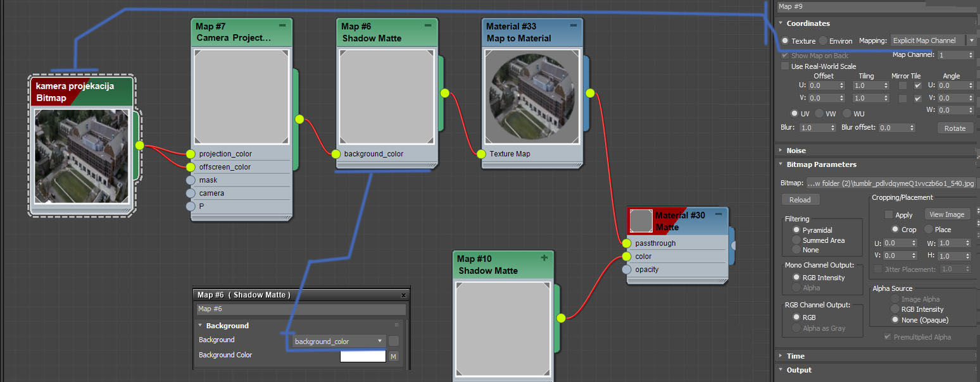Click the Texture Map input socket on Material #33
This screenshot has height=382, width=980.
(481, 154)
